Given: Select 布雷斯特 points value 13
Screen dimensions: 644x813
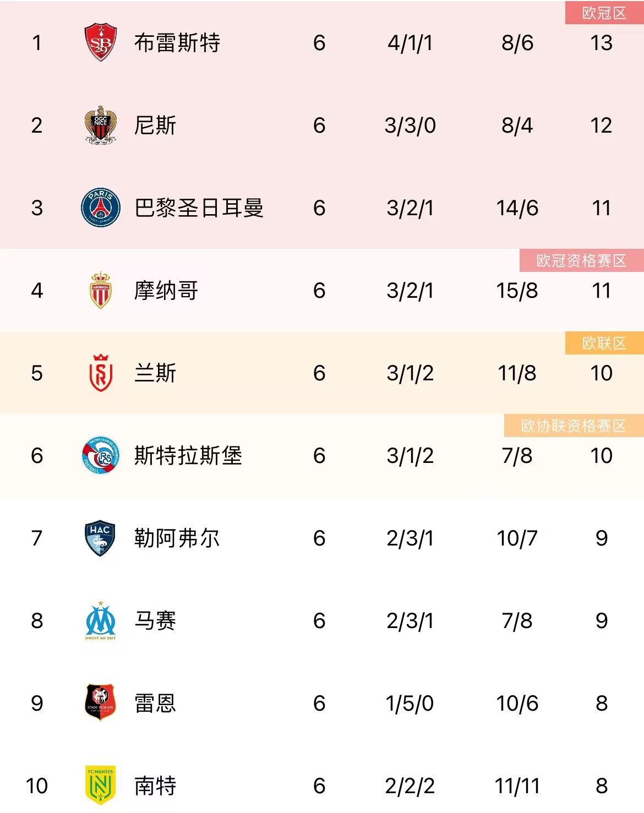Looking at the screenshot, I should click(601, 43).
